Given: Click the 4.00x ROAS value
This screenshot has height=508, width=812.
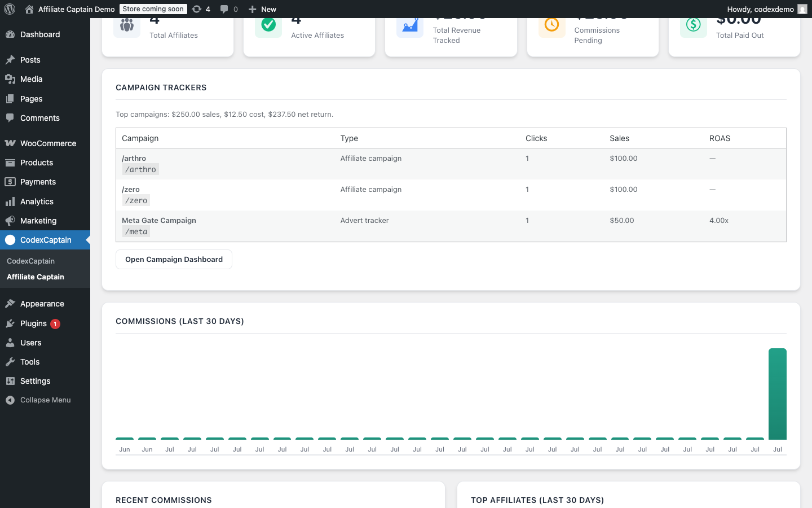Looking at the screenshot, I should point(719,221).
